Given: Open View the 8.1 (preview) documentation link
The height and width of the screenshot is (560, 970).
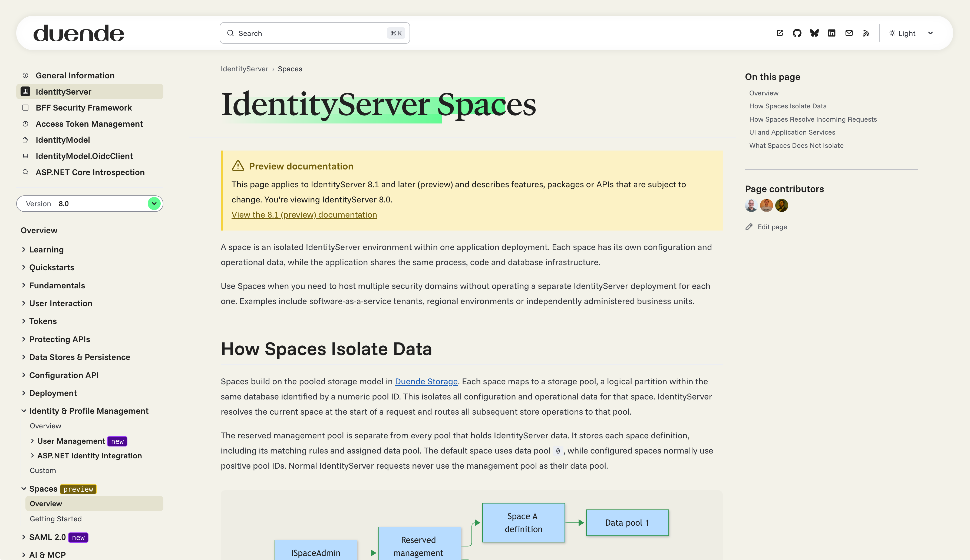Looking at the screenshot, I should pos(304,215).
